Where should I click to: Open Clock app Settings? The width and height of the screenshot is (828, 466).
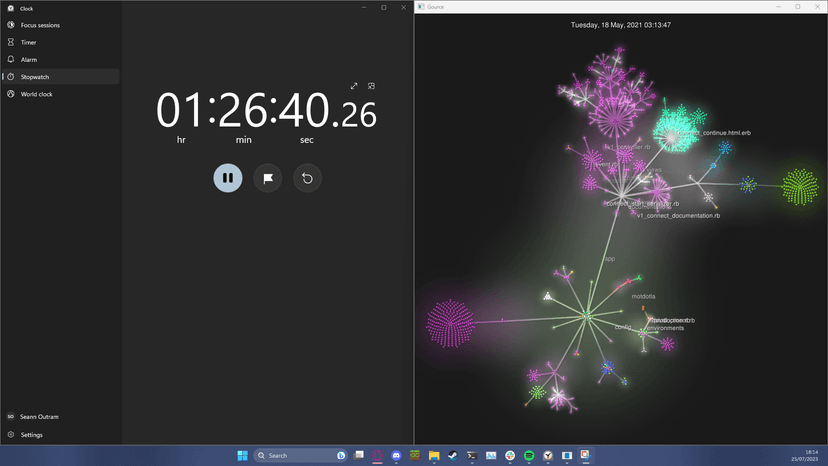[x=32, y=435]
